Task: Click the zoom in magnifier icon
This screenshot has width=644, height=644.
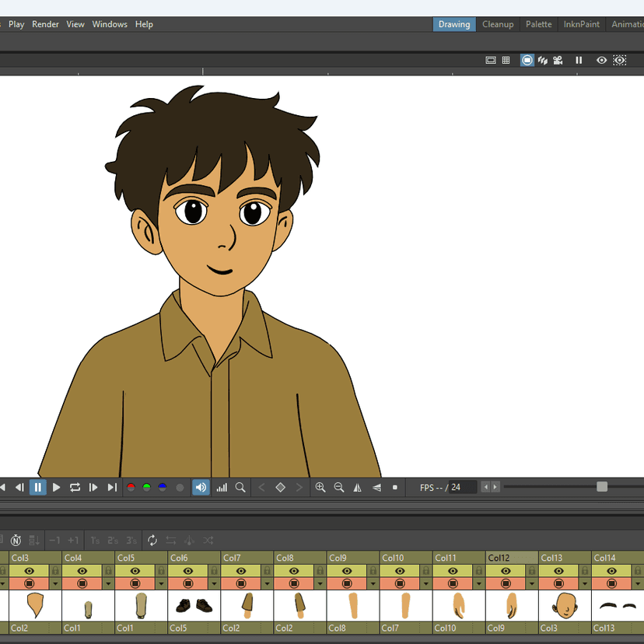Action: (320, 488)
